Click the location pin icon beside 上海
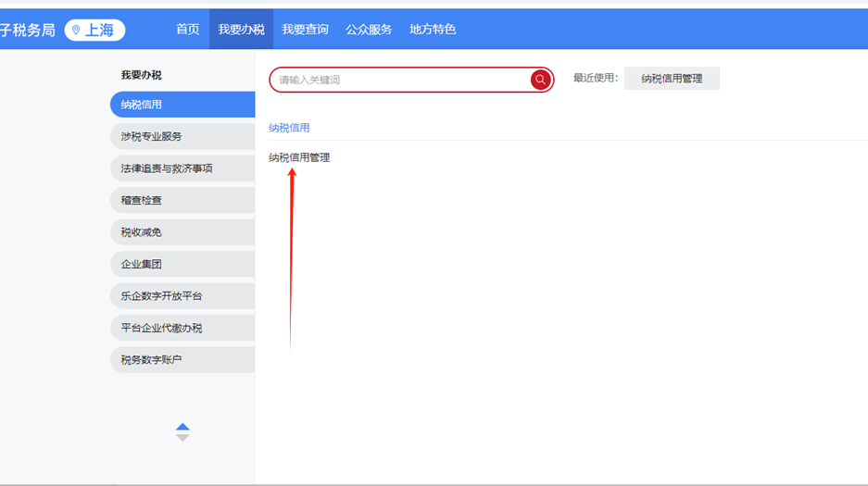The width and height of the screenshot is (868, 486). coord(76,31)
